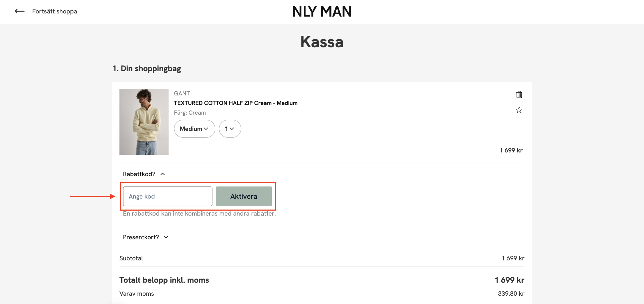Click the GANT brand name
The height and width of the screenshot is (304, 644).
coord(182,93)
